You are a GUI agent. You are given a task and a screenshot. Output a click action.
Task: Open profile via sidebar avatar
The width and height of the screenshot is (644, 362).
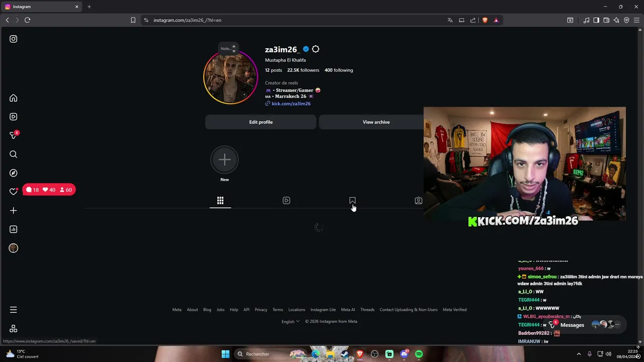coord(14,248)
